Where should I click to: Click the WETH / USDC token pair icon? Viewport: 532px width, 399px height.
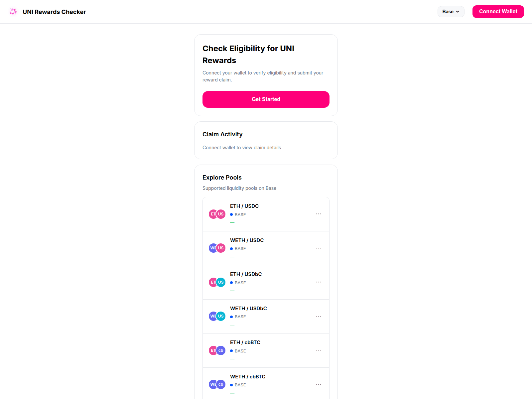click(217, 248)
